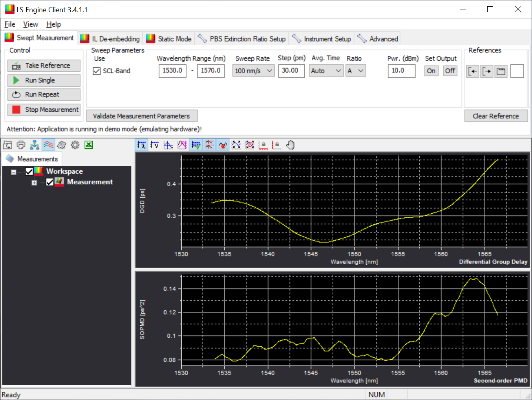Image resolution: width=532 pixels, height=400 pixels.
Task: Select the Measurements panel tab
Action: (32, 159)
